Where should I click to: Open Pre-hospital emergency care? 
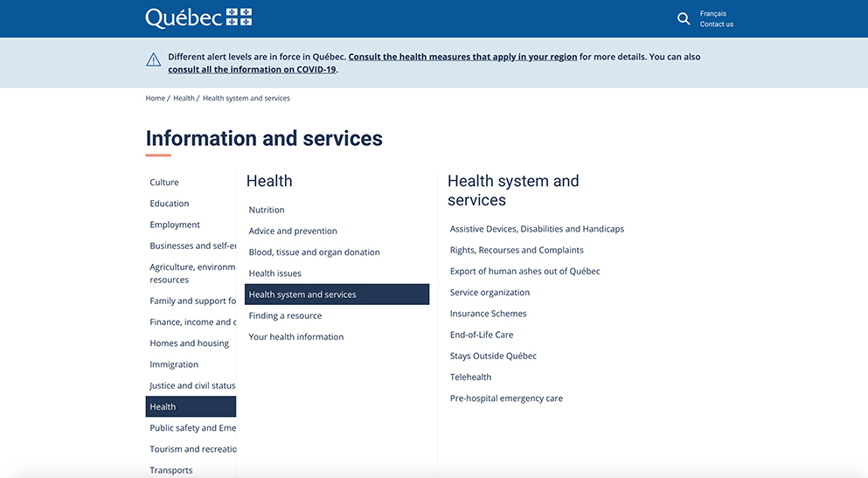(x=506, y=398)
